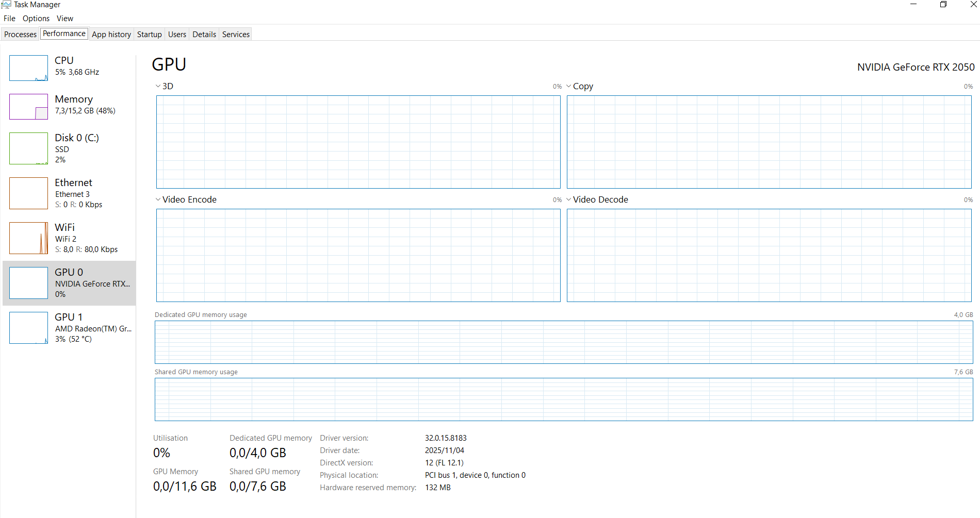
Task: Click the Video Decode usage graph
Action: click(769, 255)
